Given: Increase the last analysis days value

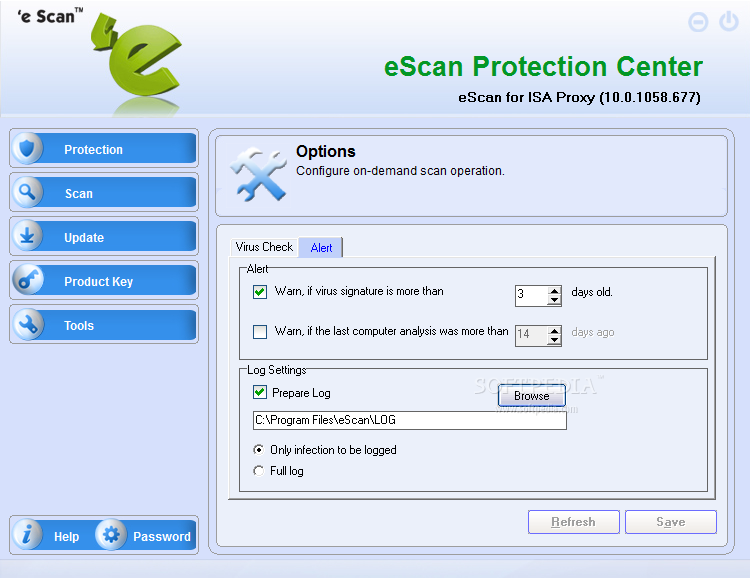Looking at the screenshot, I should click(554, 331).
